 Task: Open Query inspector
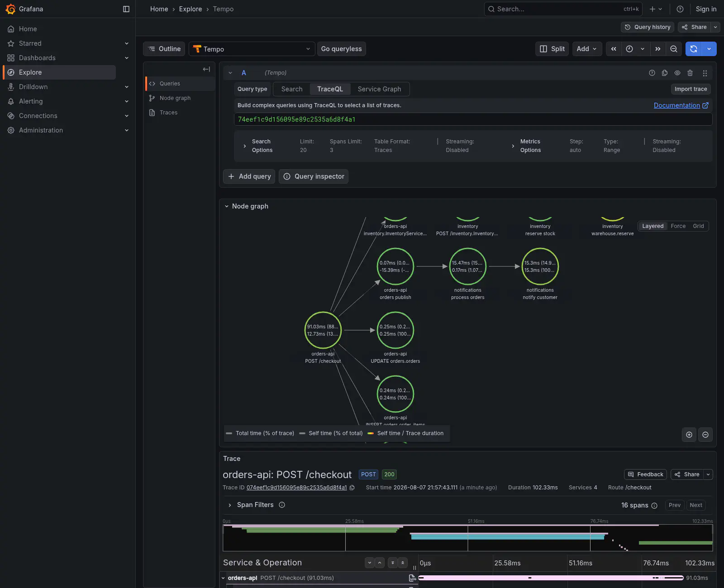click(314, 176)
